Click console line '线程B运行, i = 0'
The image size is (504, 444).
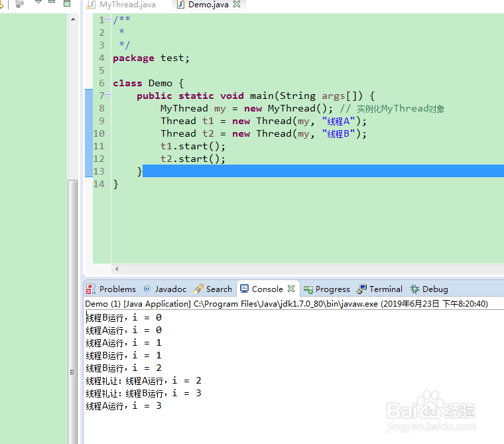(x=124, y=317)
